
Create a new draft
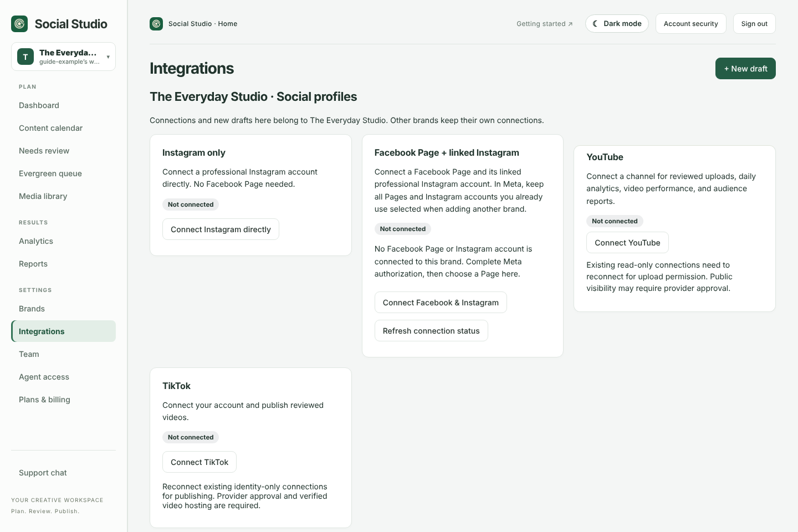pos(745,69)
